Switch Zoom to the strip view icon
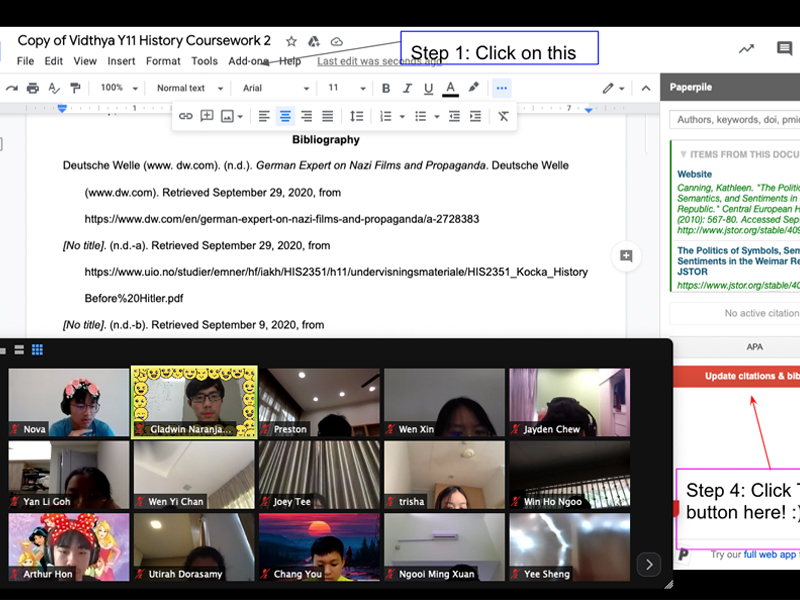Image resolution: width=800 pixels, height=600 pixels. tap(19, 350)
